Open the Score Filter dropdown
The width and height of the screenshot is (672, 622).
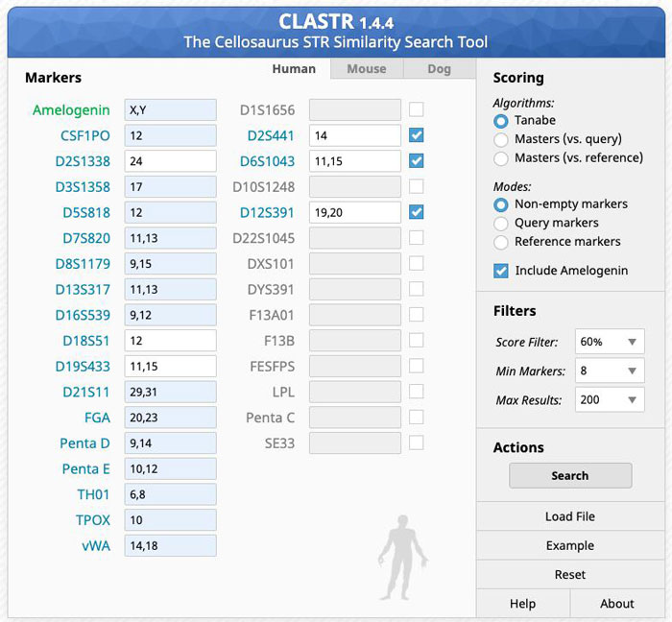(610, 342)
